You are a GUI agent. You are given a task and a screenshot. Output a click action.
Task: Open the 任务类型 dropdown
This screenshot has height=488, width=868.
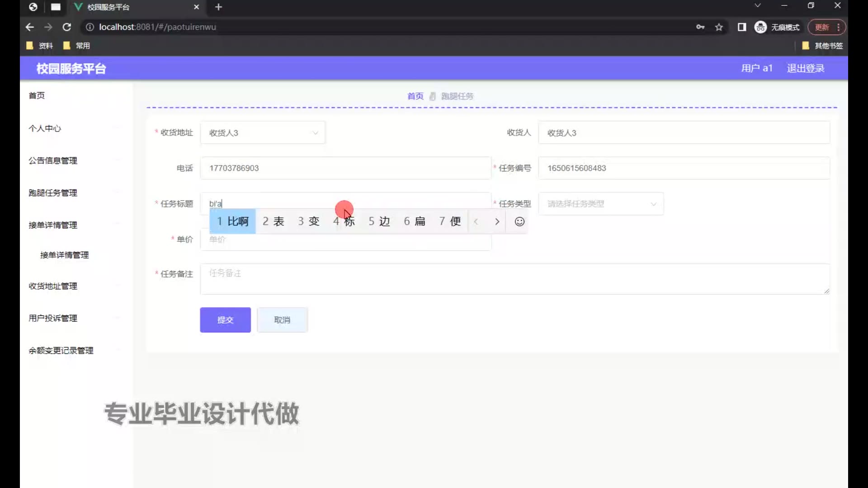[601, 204]
